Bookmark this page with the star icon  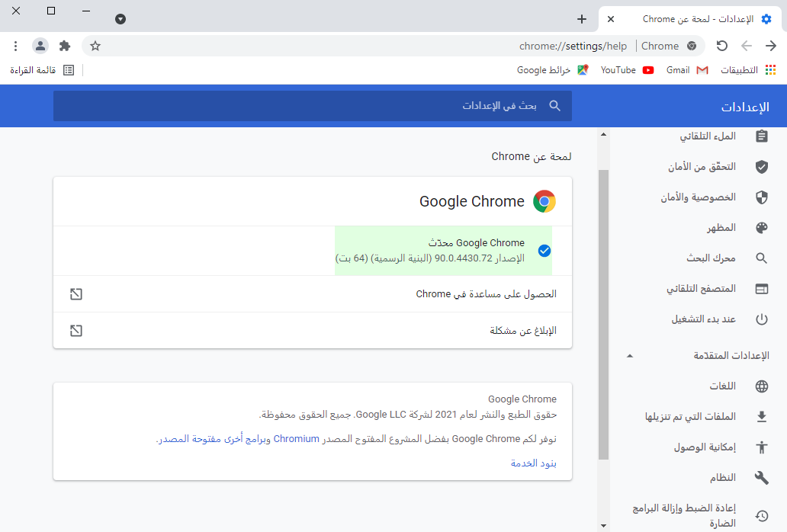95,46
